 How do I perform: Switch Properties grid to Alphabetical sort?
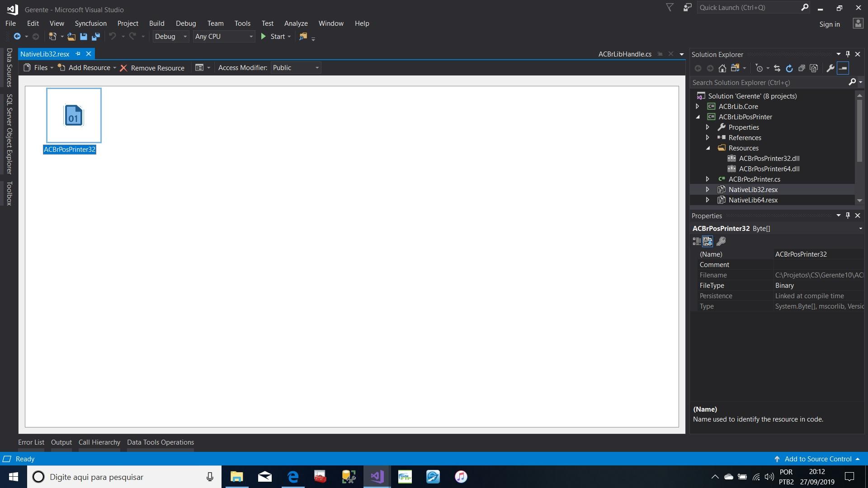click(x=708, y=241)
